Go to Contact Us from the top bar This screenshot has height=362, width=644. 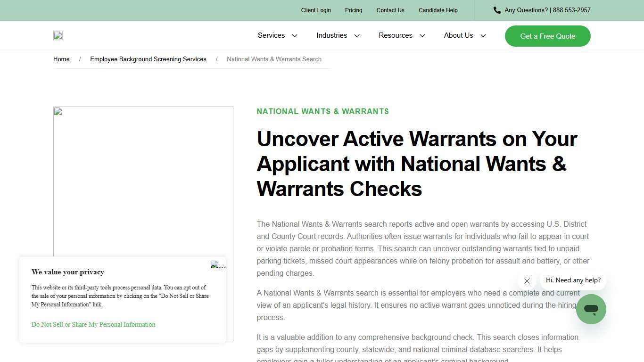390,10
